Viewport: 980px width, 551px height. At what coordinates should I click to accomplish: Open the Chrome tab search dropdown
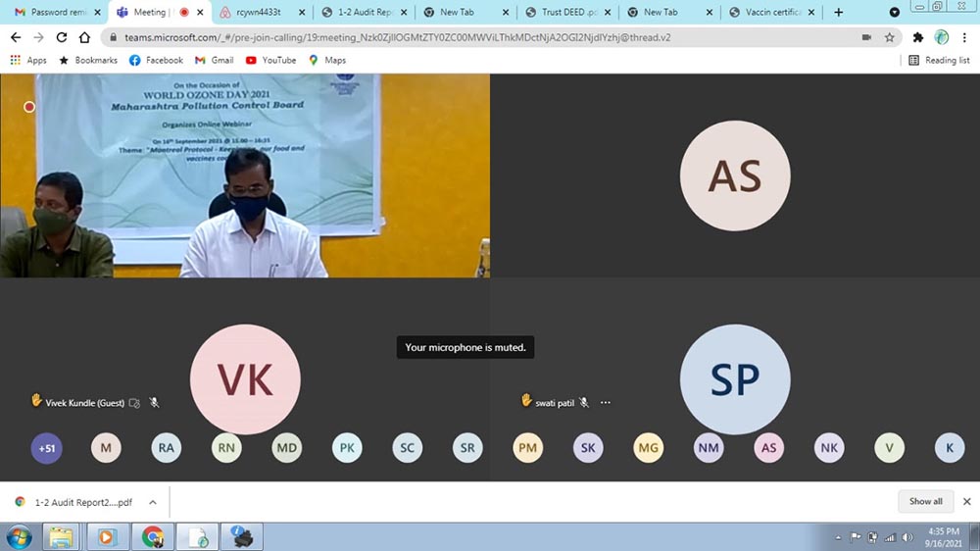(x=894, y=12)
